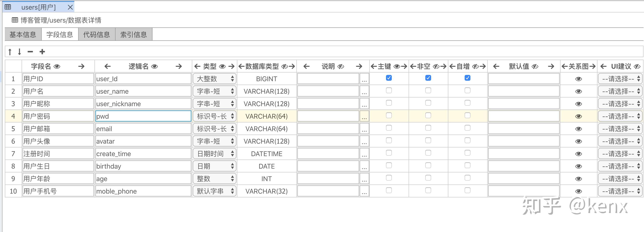Click relation-diagram eye icon for 用户手机号 row
Image resolution: width=644 pixels, height=232 pixels.
tap(579, 191)
